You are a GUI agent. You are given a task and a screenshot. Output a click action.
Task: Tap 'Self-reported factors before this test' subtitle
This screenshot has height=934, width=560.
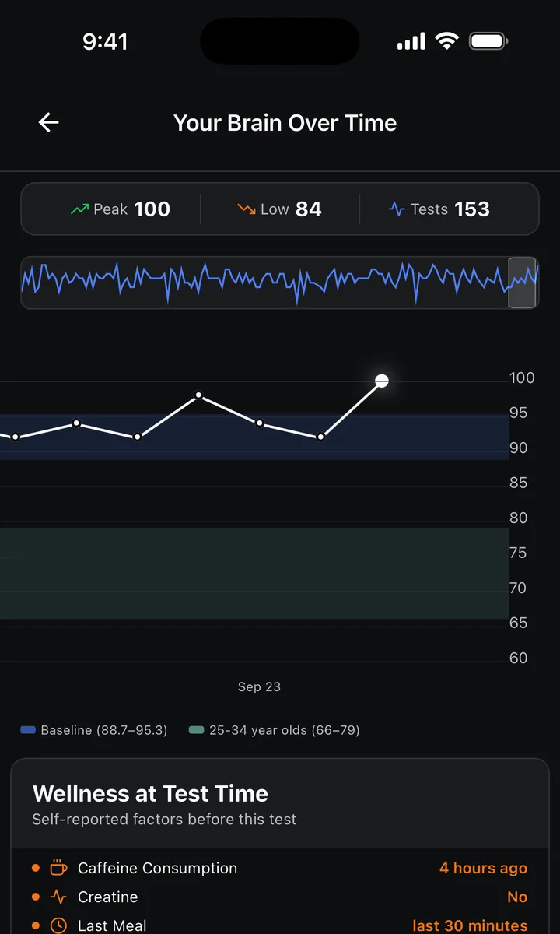[x=164, y=820]
